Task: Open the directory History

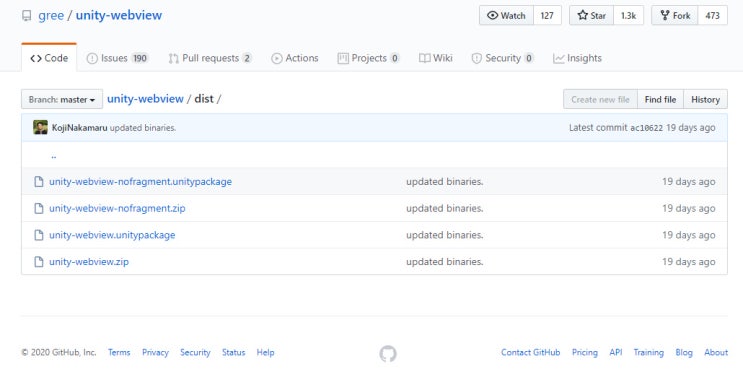Action: (706, 99)
